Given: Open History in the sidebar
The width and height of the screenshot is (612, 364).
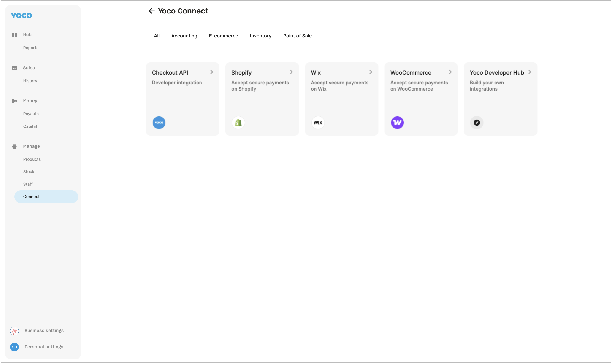Looking at the screenshot, I should pyautogui.click(x=30, y=81).
